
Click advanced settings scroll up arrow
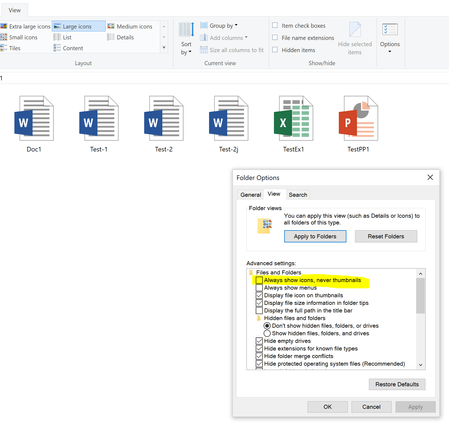coord(421,274)
